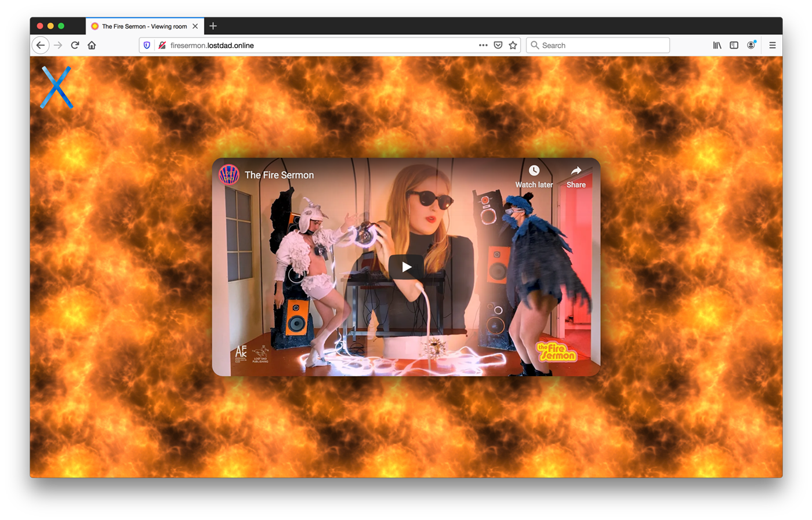
Task: Close The Fire Sermon tab
Action: 195,26
